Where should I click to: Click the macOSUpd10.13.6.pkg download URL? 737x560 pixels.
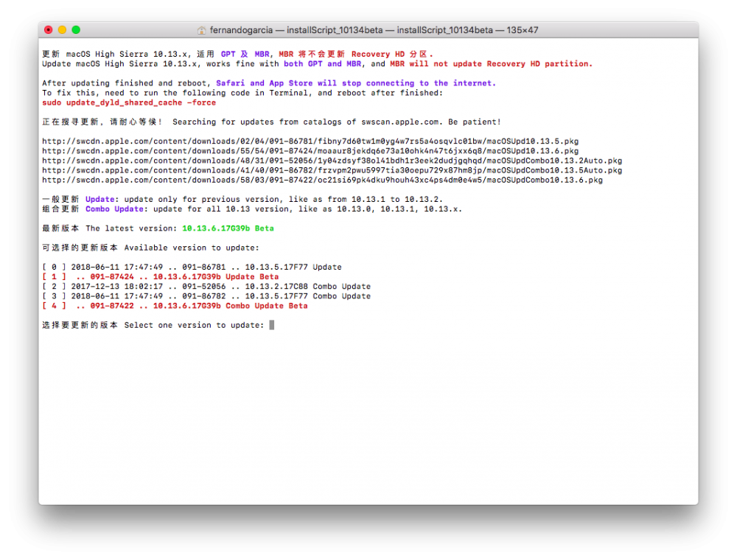310,151
